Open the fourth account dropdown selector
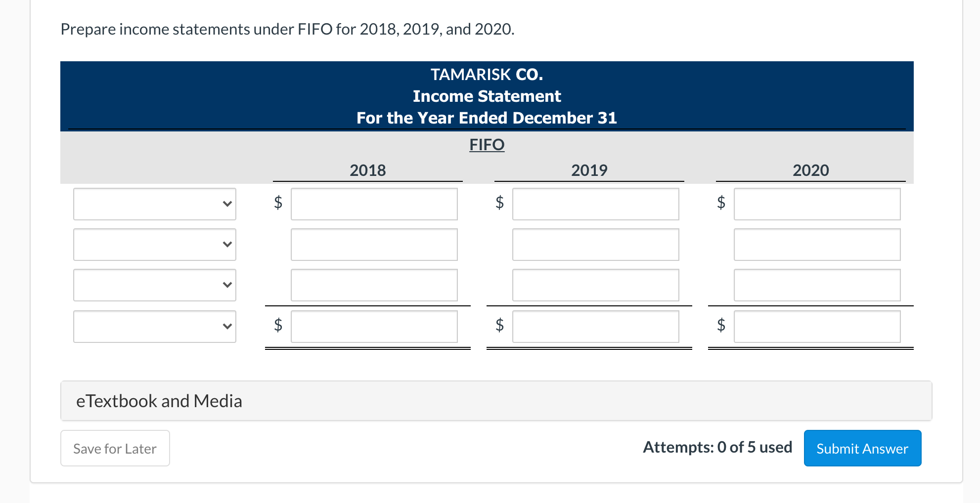Viewport: 980px width, 503px height. pos(154,326)
